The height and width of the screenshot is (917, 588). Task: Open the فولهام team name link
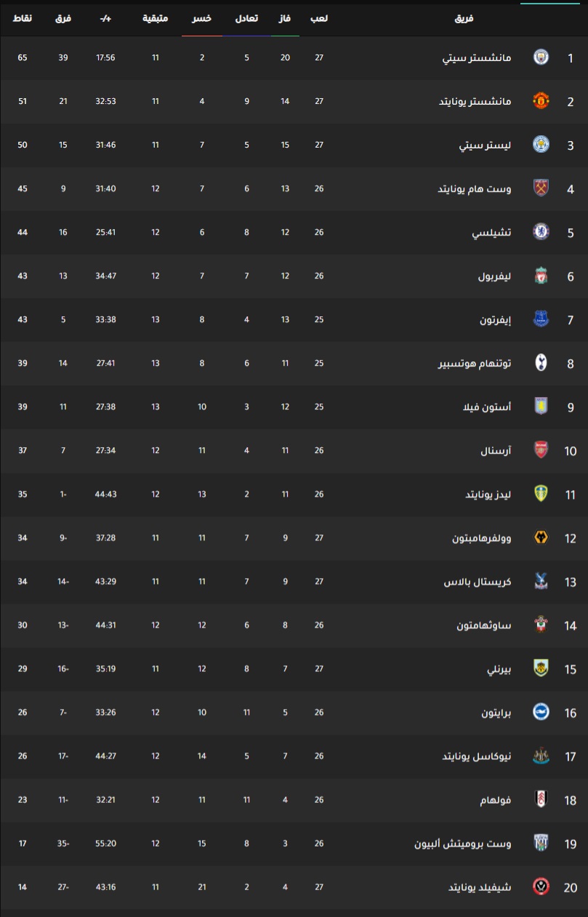[x=498, y=799]
